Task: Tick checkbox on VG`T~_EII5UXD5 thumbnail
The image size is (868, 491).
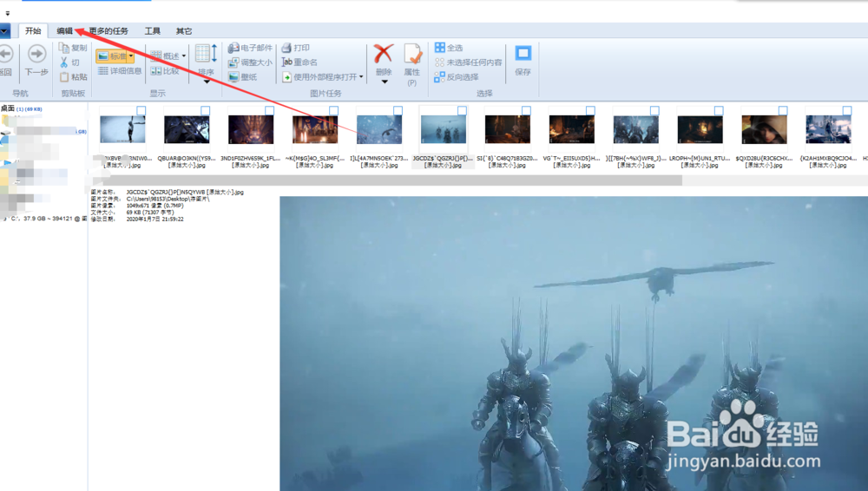Action: [x=590, y=111]
